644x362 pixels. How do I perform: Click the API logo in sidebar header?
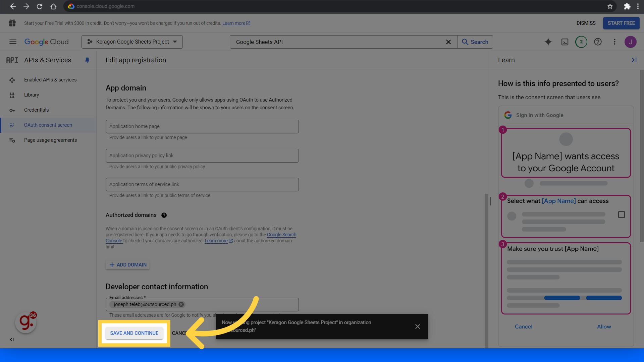tap(12, 60)
